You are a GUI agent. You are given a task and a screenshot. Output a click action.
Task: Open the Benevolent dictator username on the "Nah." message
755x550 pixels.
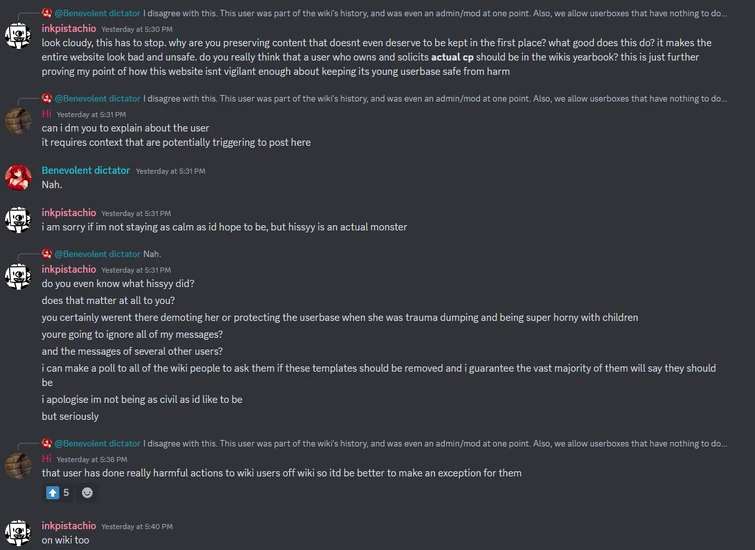coord(86,171)
